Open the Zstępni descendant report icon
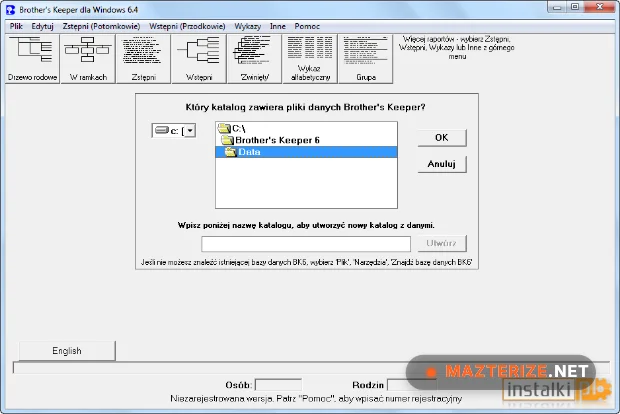The width and height of the screenshot is (620, 414). [x=143, y=59]
